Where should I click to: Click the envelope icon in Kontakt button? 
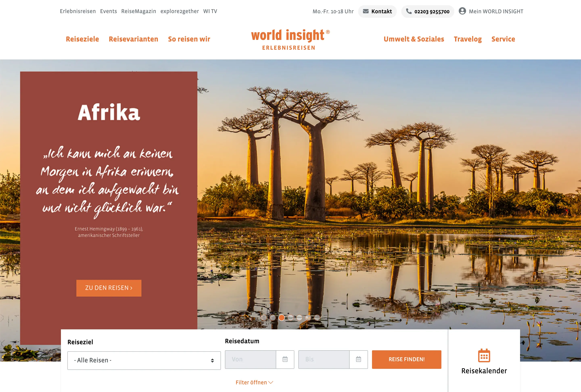366,11
